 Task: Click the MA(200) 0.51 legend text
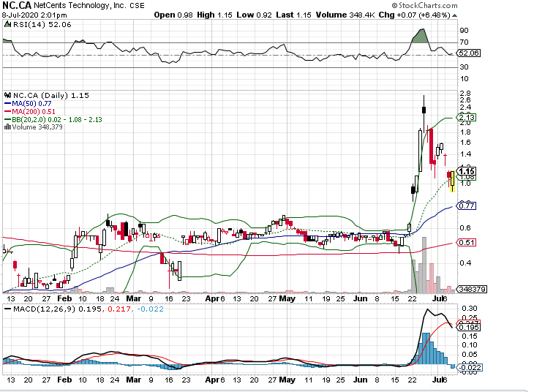point(34,112)
